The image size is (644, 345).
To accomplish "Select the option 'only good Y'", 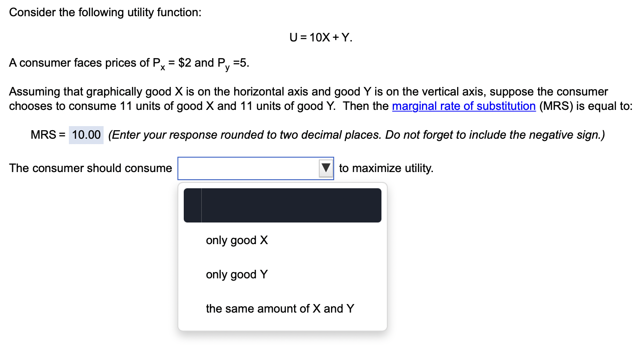I will (x=237, y=275).
